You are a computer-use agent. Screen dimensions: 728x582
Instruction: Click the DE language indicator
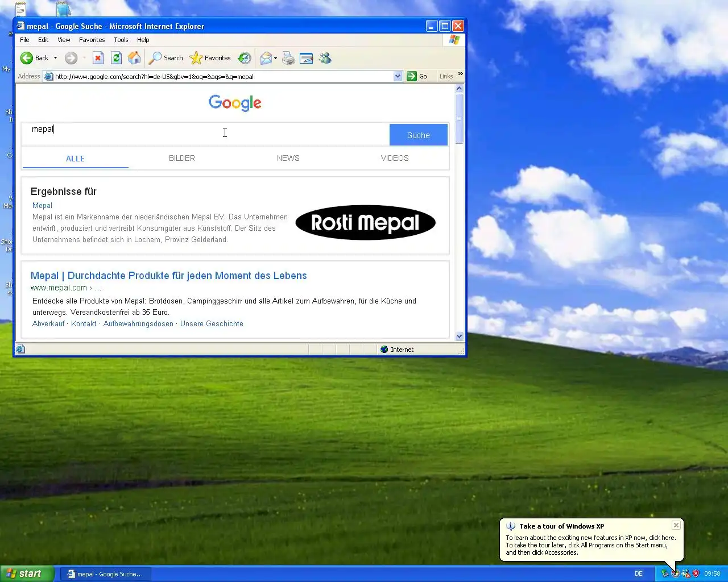pos(639,574)
